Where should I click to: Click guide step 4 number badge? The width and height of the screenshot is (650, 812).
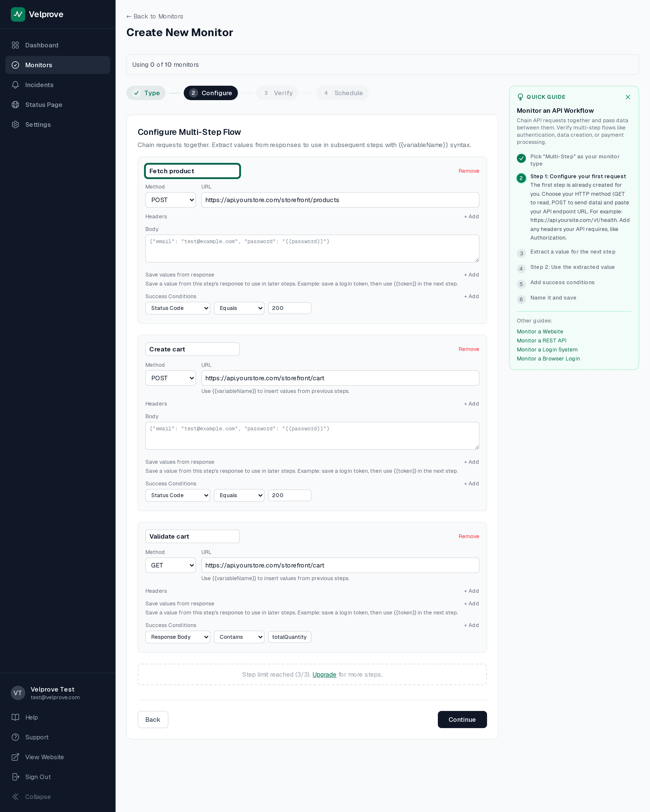(x=521, y=269)
